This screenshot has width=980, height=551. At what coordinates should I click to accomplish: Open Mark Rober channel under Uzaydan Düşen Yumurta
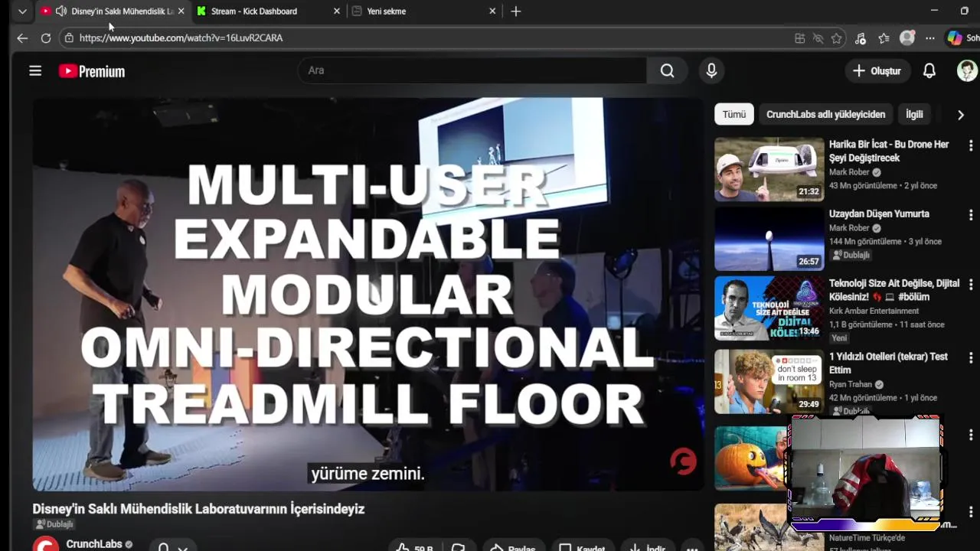pos(850,228)
